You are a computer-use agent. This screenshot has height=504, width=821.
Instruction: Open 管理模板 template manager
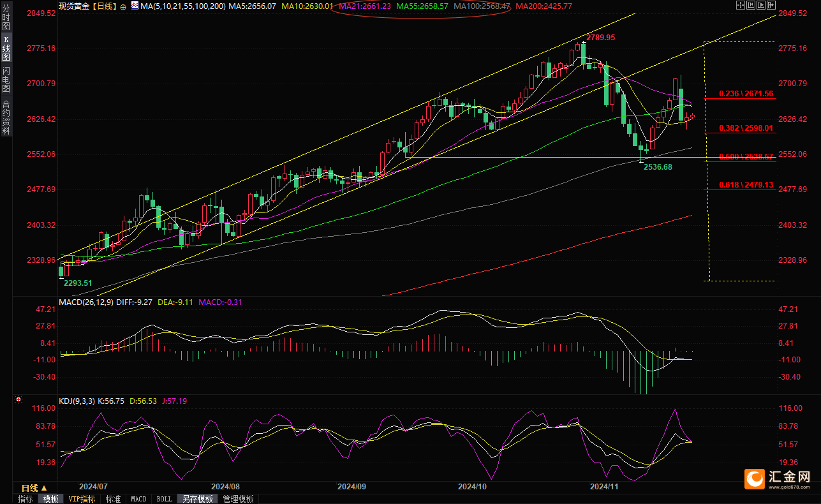238,499
